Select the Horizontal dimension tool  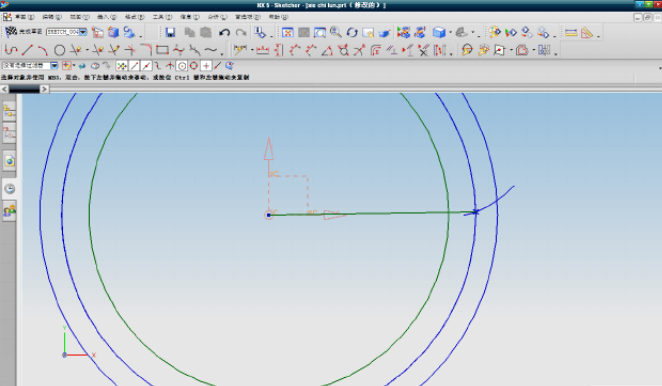coord(262,50)
